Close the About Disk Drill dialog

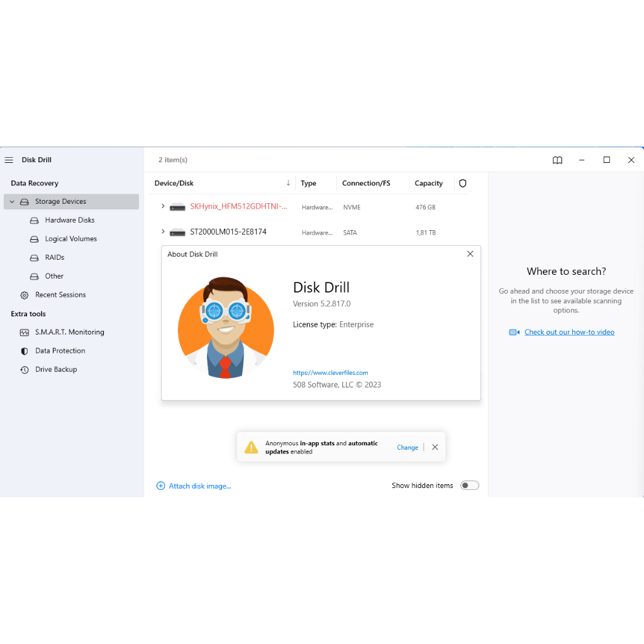(470, 254)
